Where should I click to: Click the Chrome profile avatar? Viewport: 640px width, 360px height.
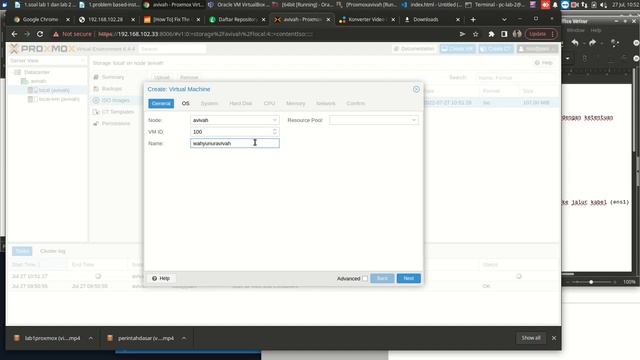tap(517, 34)
